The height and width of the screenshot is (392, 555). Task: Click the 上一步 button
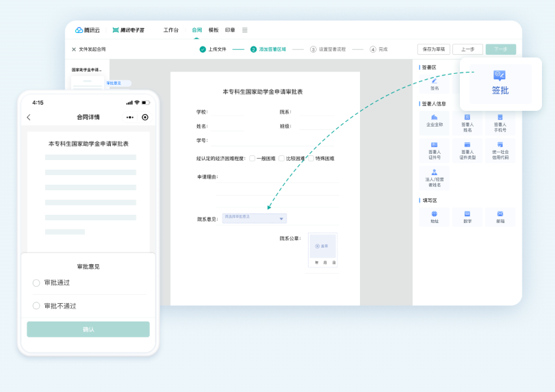coord(467,49)
